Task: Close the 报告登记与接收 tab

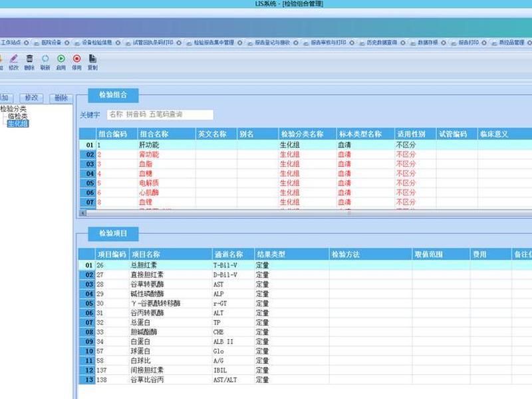Action: (x=296, y=43)
